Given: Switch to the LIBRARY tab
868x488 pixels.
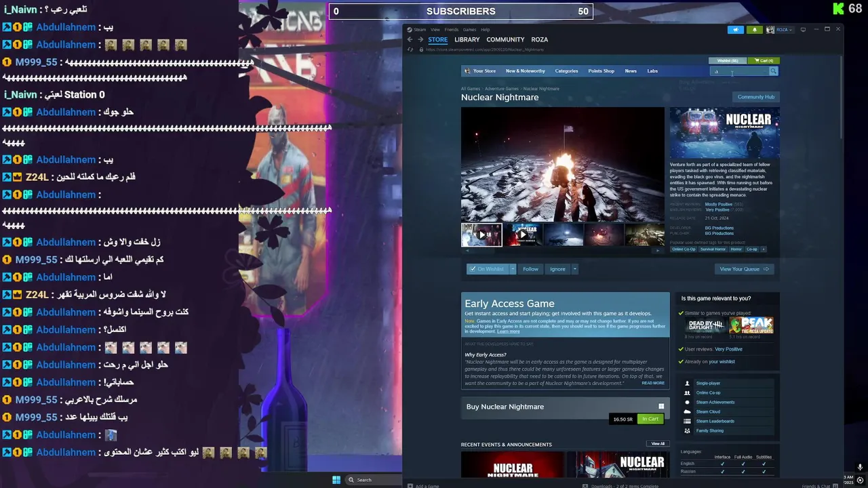Looking at the screenshot, I should [x=467, y=40].
